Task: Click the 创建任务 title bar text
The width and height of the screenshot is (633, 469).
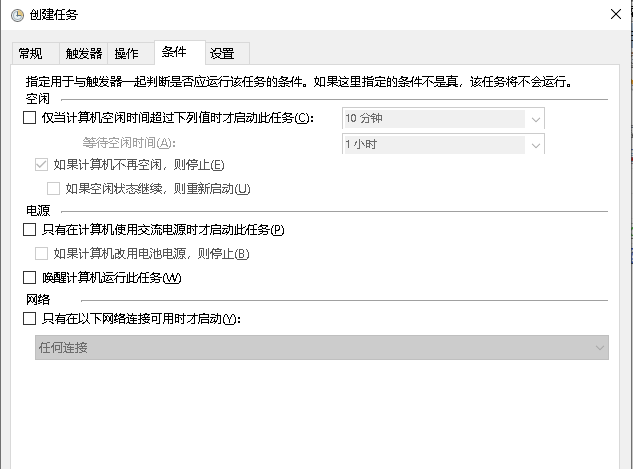Action: coord(56,15)
